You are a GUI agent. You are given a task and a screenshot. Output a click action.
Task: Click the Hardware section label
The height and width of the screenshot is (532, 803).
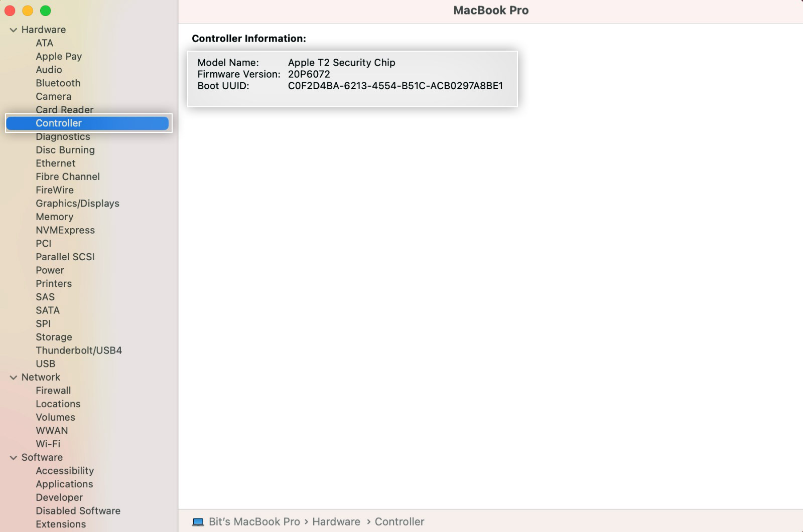click(x=44, y=30)
